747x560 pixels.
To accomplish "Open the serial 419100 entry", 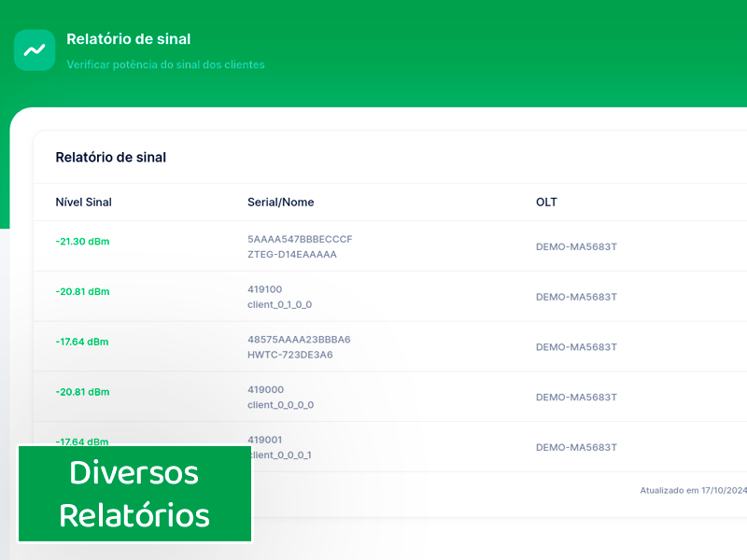I will click(264, 289).
